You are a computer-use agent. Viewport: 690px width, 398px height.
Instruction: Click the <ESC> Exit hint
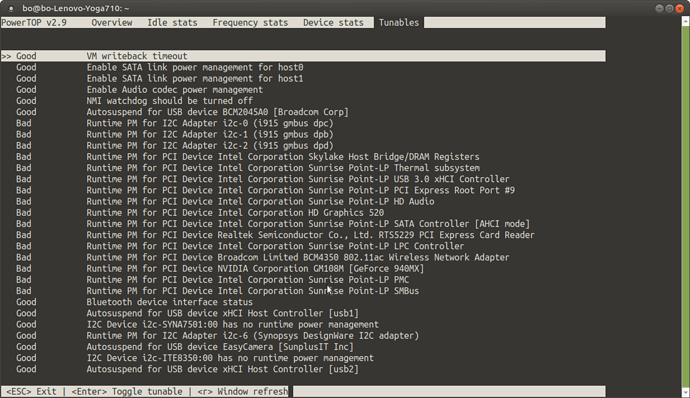tap(31, 391)
